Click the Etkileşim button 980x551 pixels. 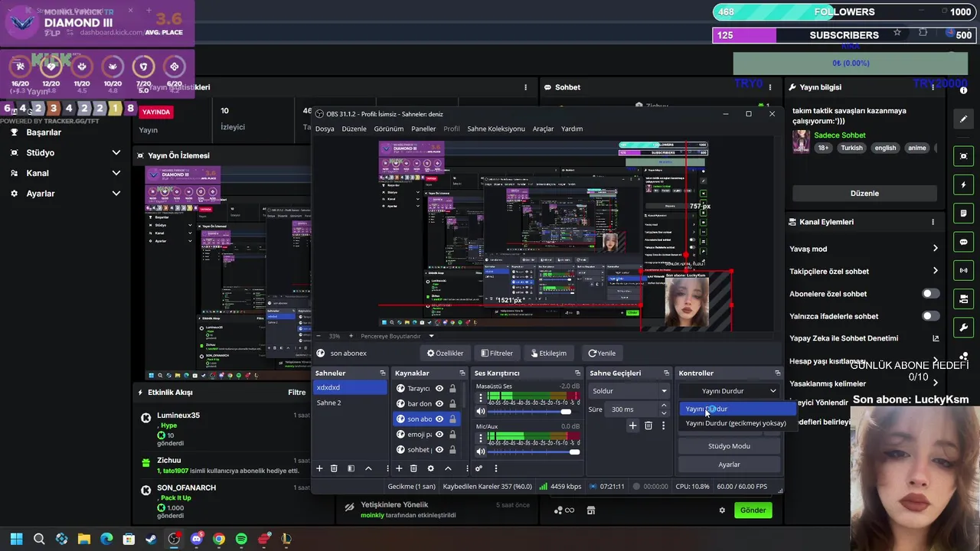pos(549,354)
